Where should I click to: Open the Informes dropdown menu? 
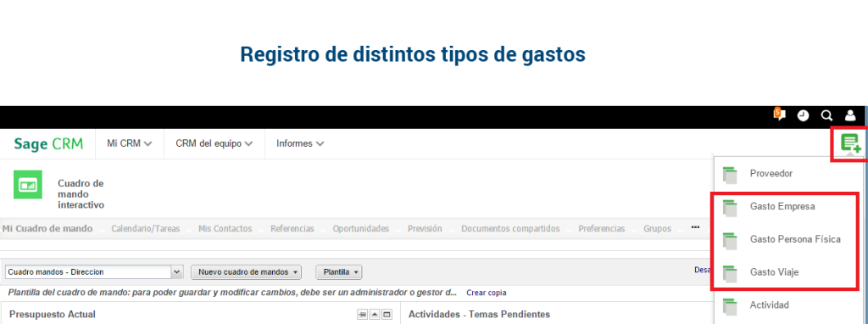click(300, 143)
